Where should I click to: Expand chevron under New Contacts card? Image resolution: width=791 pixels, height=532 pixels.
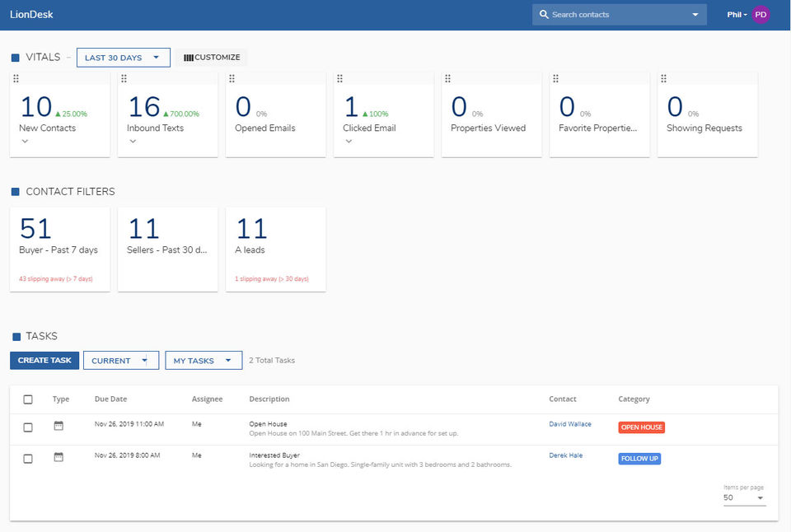(25, 141)
